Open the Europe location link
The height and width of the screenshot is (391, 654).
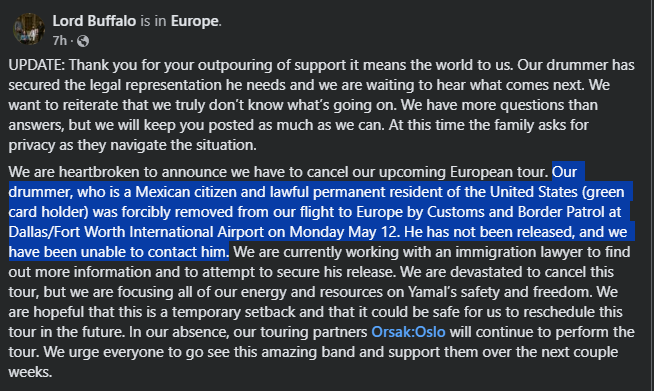click(194, 21)
